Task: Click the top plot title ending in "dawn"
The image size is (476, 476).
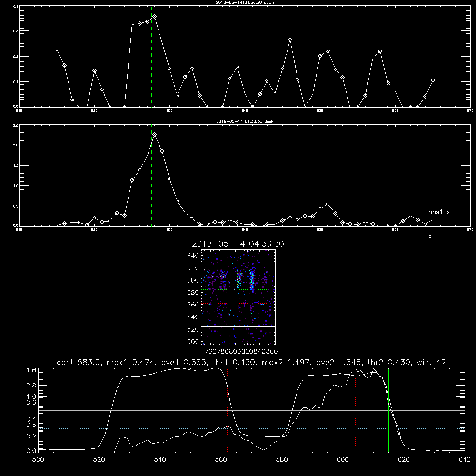Action: coord(245,2)
